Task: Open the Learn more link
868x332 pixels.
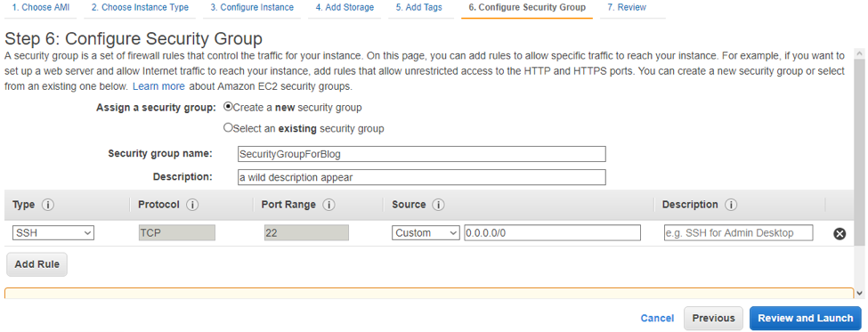Action: click(x=158, y=86)
